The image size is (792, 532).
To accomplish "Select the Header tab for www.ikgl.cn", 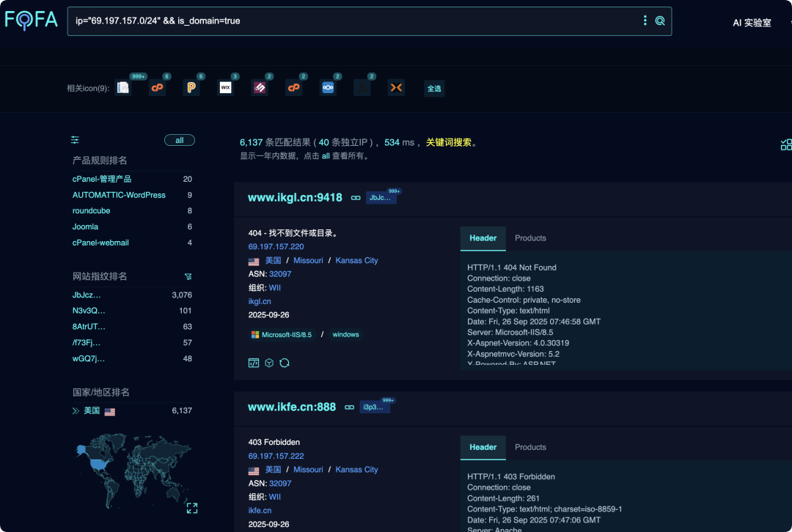I will point(483,238).
